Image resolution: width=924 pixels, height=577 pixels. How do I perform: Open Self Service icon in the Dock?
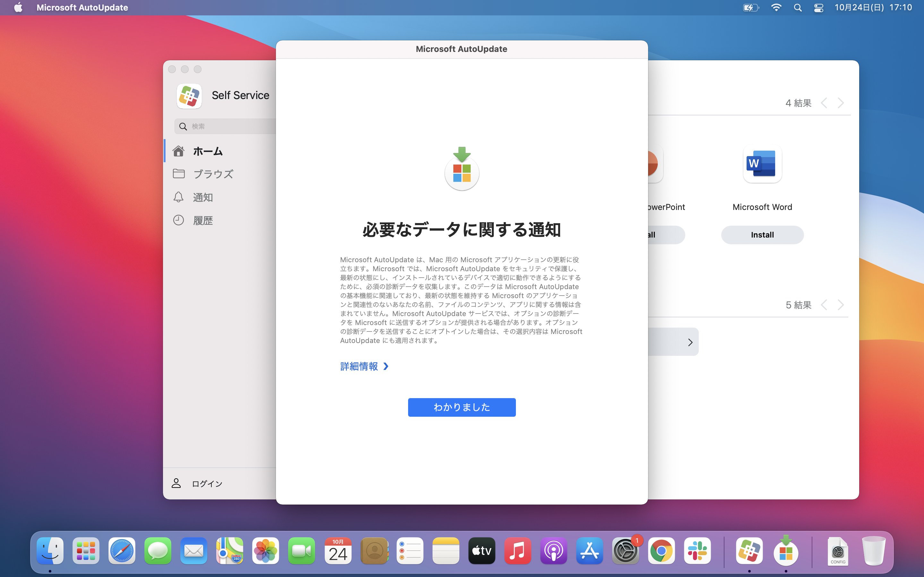point(749,551)
